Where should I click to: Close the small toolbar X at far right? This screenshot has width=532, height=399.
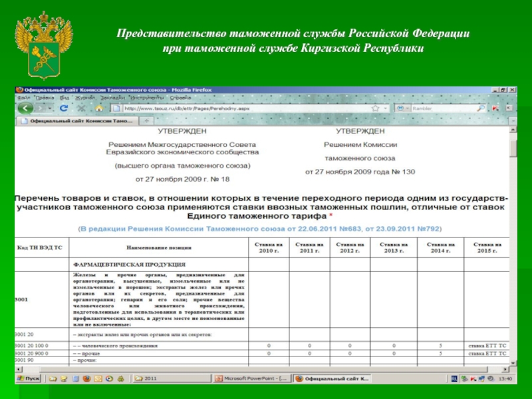tap(509, 108)
